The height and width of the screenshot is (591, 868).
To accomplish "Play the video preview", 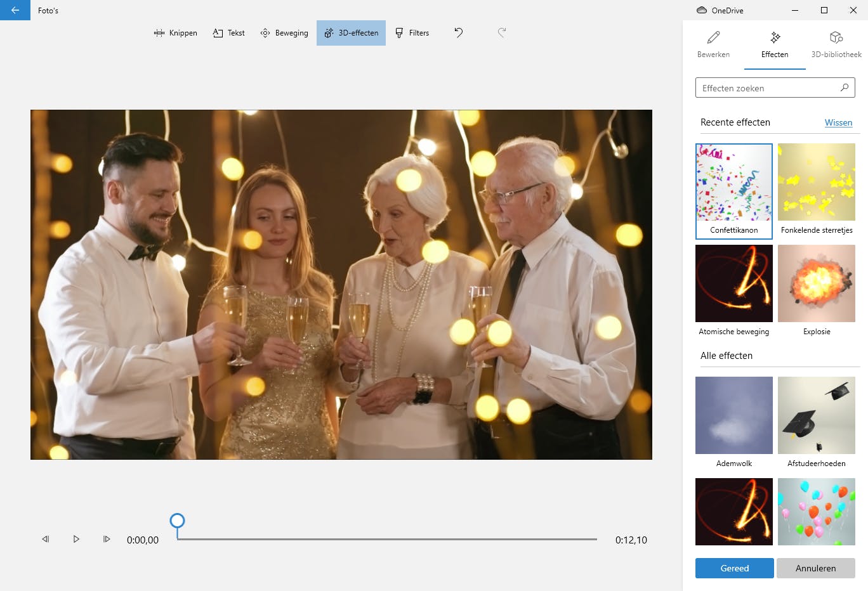I will [x=76, y=539].
